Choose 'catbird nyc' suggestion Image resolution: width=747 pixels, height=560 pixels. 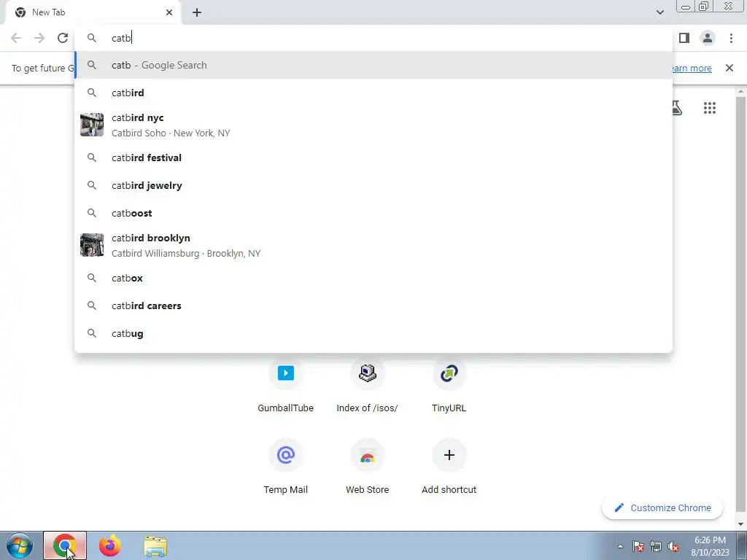point(373,125)
